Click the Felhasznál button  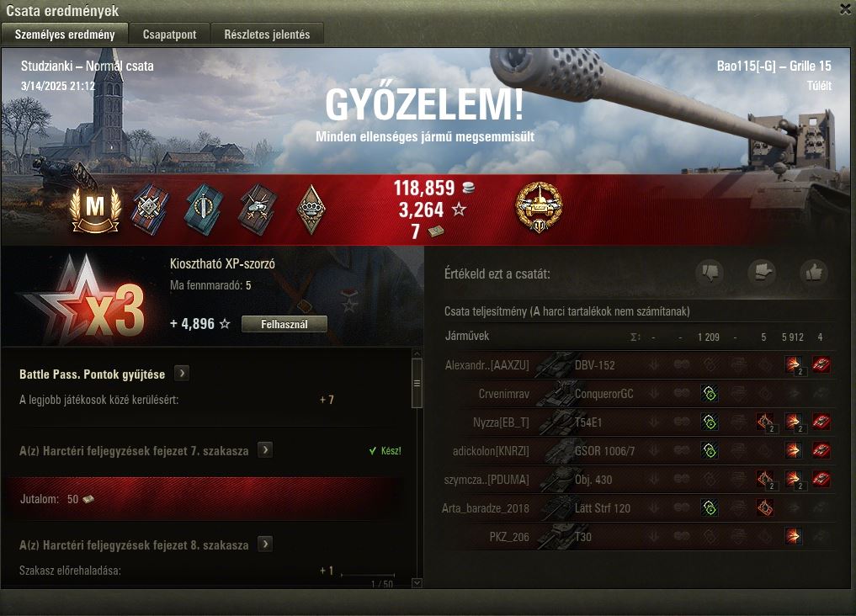click(x=284, y=324)
